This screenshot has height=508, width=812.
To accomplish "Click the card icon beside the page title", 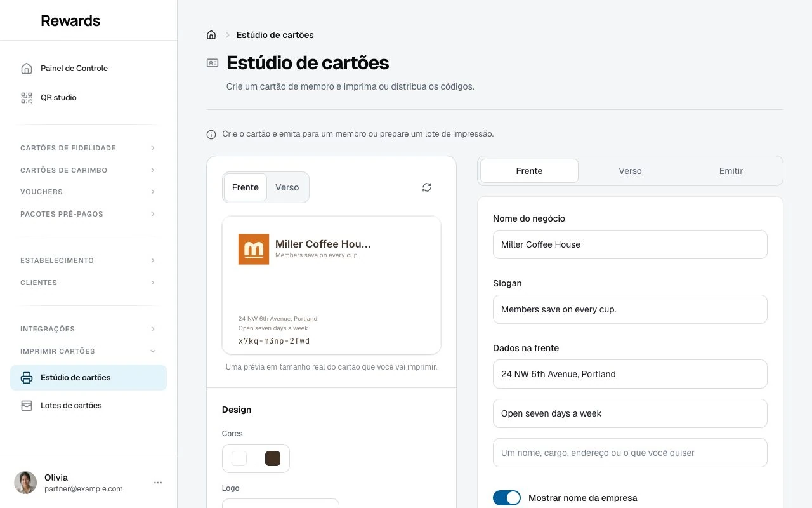I will (213, 63).
